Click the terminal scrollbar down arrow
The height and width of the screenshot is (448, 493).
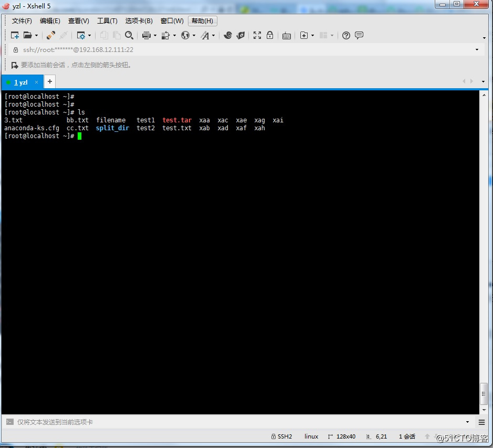pyautogui.click(x=484, y=410)
